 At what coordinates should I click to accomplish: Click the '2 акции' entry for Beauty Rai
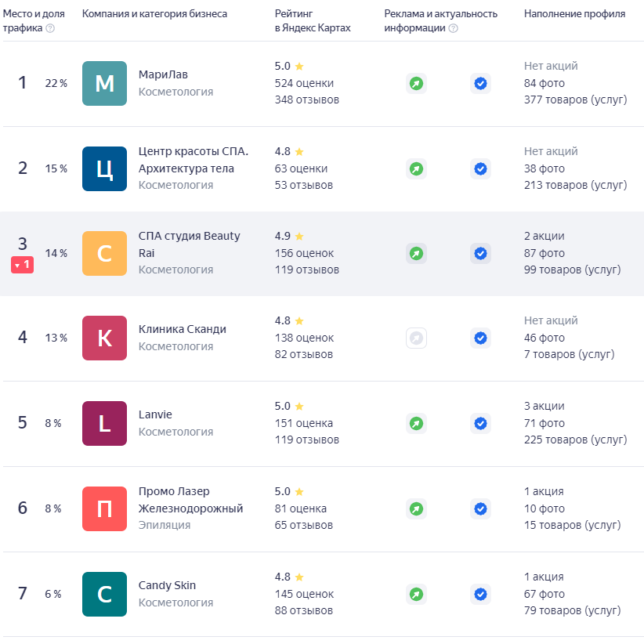click(545, 236)
